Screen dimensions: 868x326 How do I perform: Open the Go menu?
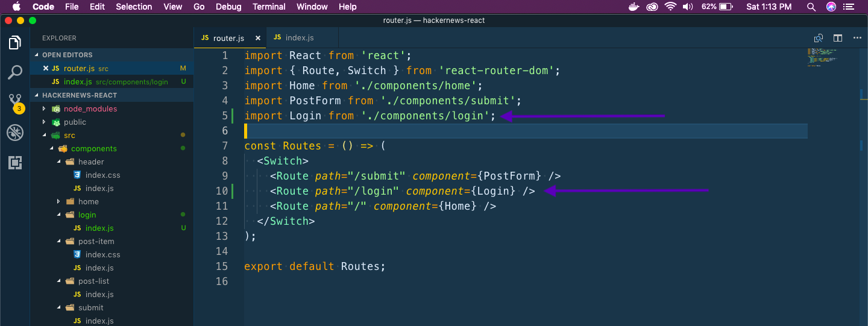[199, 7]
